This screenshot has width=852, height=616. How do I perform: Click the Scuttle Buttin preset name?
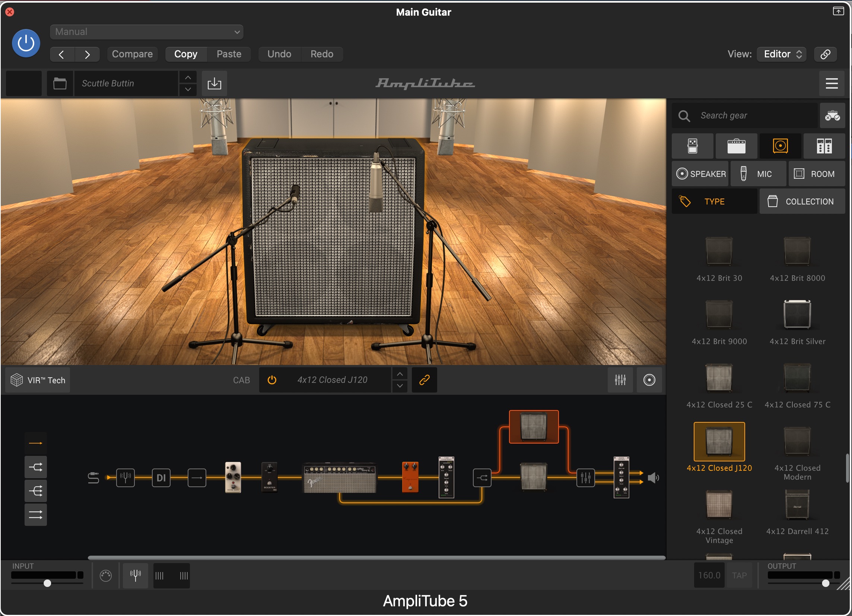pos(126,83)
